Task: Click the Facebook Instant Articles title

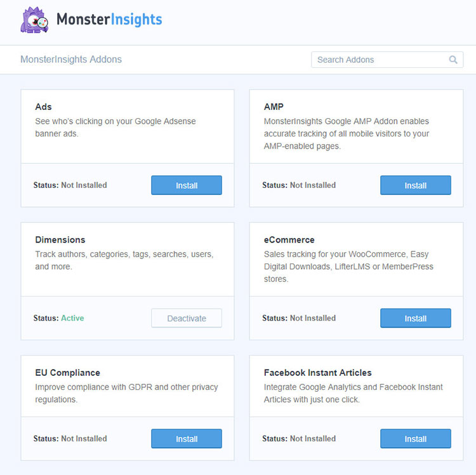Action: [x=318, y=373]
